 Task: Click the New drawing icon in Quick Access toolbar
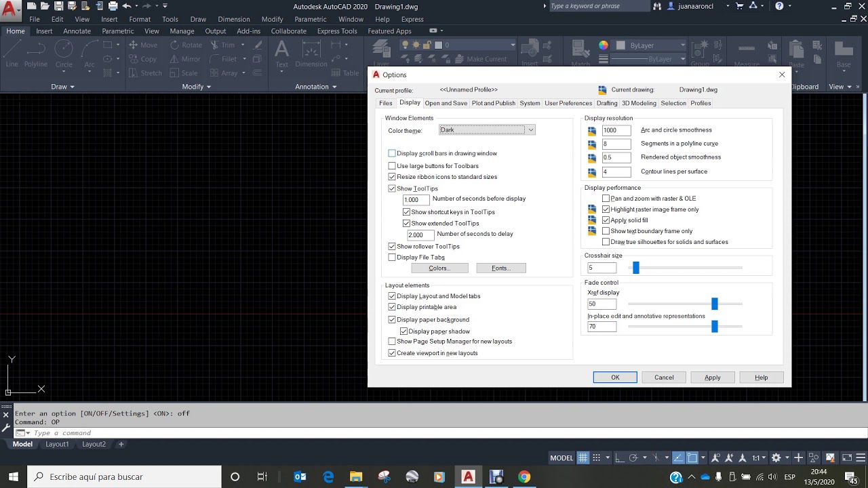[32, 6]
